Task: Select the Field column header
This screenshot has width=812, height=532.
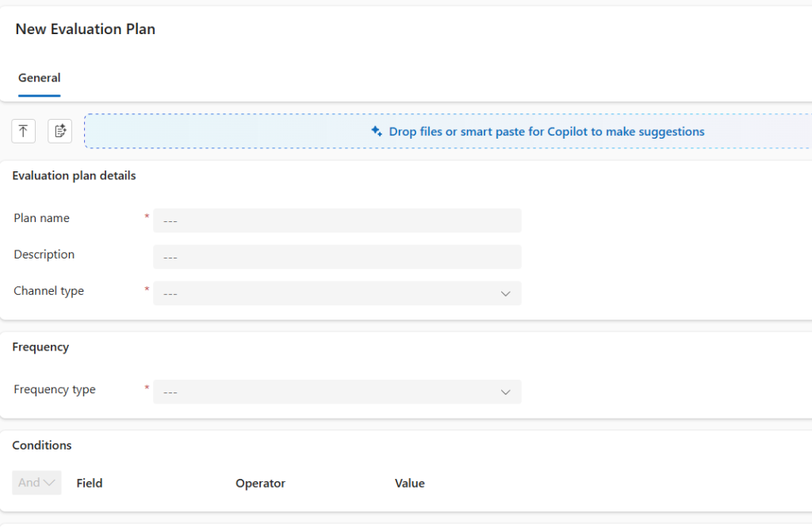Action: coord(90,484)
